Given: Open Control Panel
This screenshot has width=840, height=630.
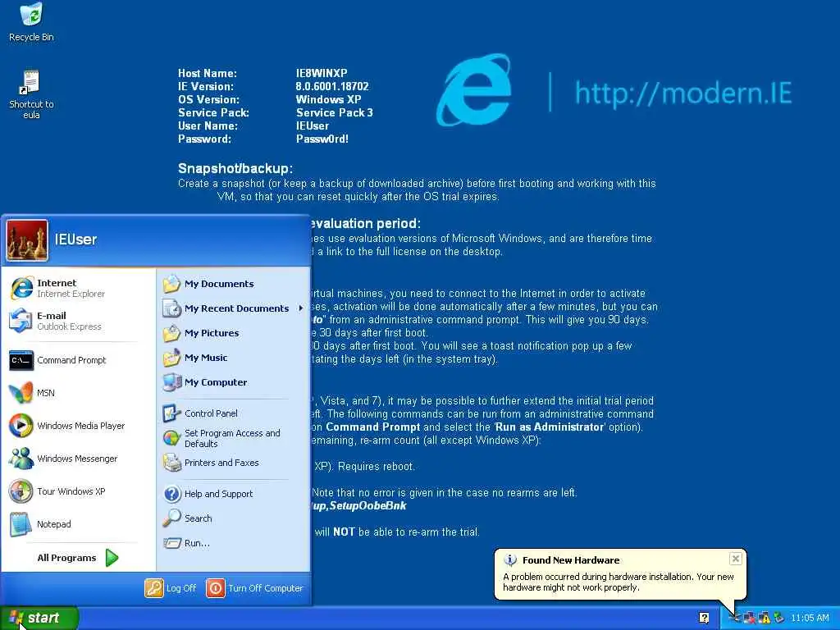Looking at the screenshot, I should point(234,413).
